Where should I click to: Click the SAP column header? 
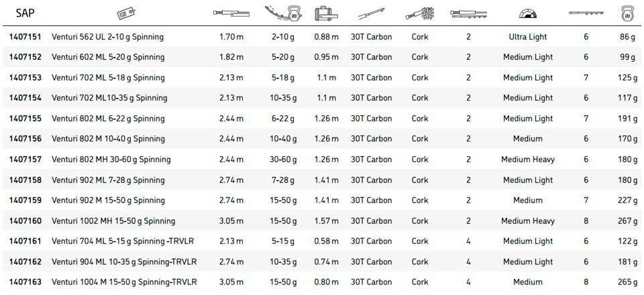click(25, 13)
